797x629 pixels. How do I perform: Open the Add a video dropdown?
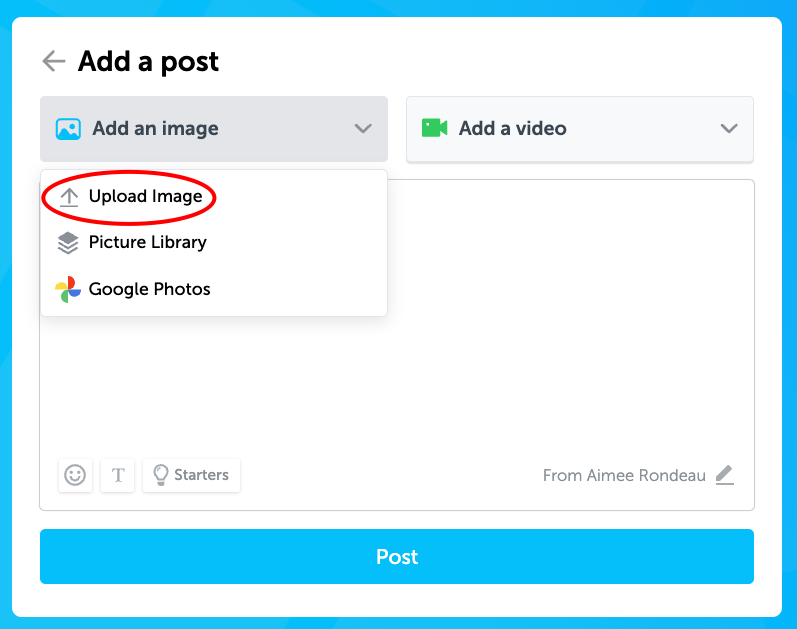click(580, 129)
